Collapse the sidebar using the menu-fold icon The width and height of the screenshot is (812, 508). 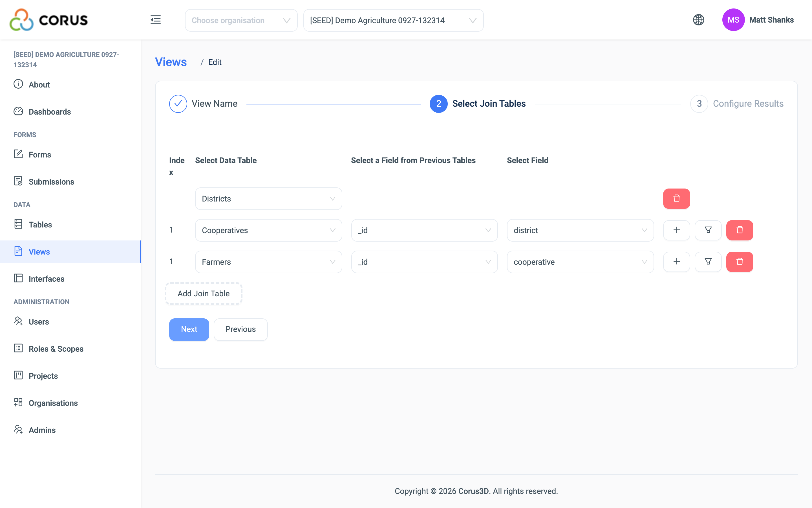(x=155, y=20)
